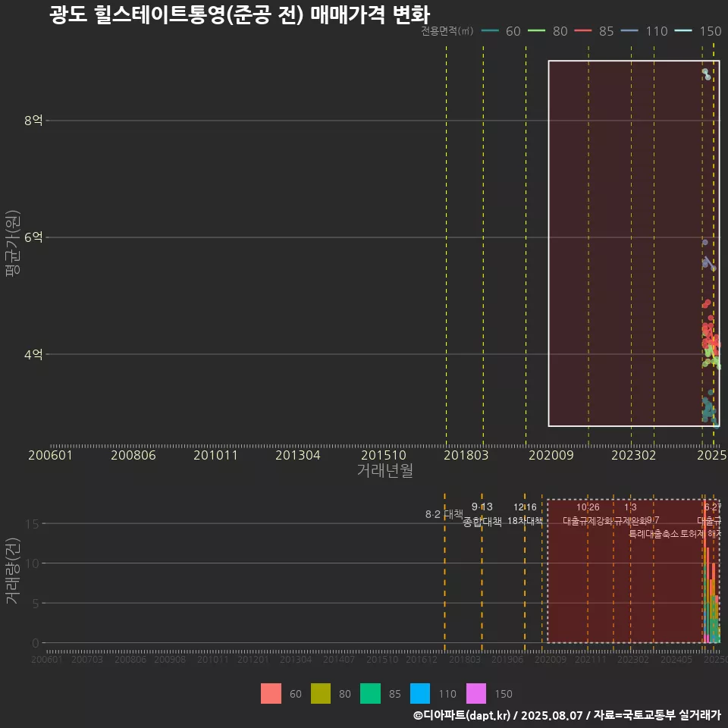Click the '12·16 18차대책' policy annotation

click(x=525, y=514)
